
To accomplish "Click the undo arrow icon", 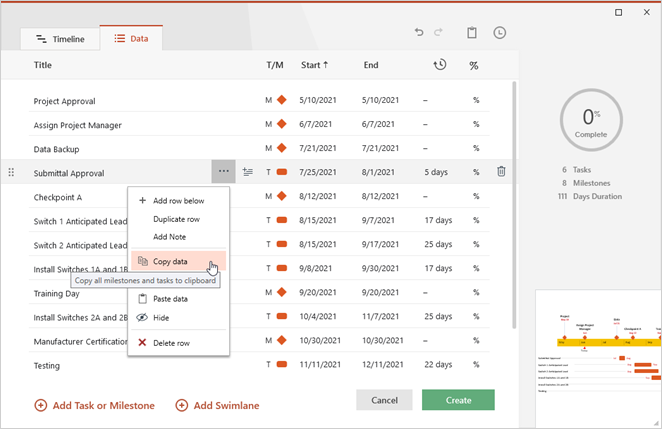I will [x=420, y=33].
